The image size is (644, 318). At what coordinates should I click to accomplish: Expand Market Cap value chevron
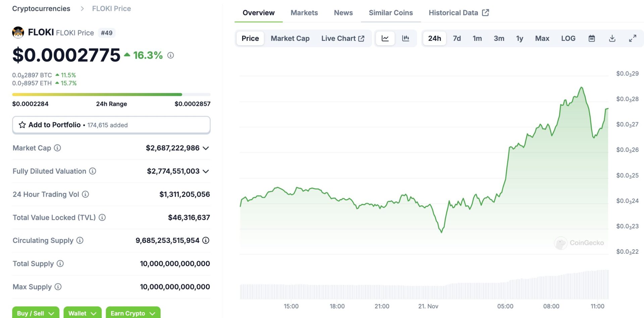pyautogui.click(x=206, y=148)
